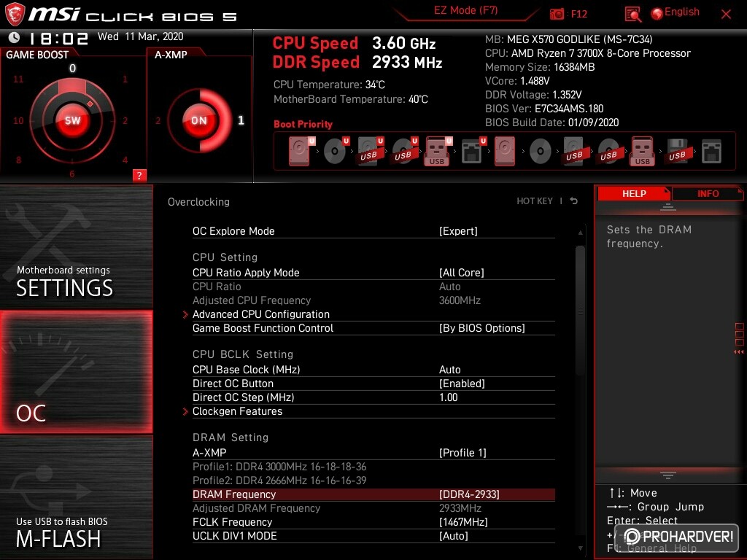Viewport: 747px width, 560px height.
Task: Click the Boot Priority heading
Action: click(303, 124)
